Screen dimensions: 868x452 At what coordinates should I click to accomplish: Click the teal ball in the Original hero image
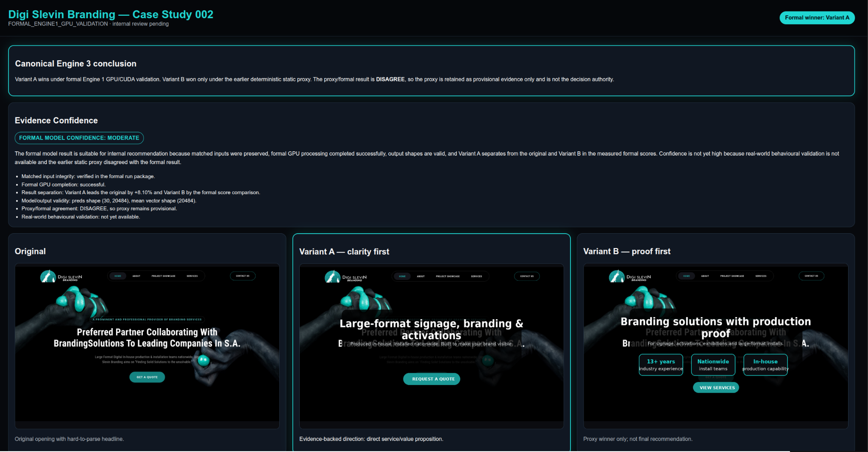[x=203, y=361]
